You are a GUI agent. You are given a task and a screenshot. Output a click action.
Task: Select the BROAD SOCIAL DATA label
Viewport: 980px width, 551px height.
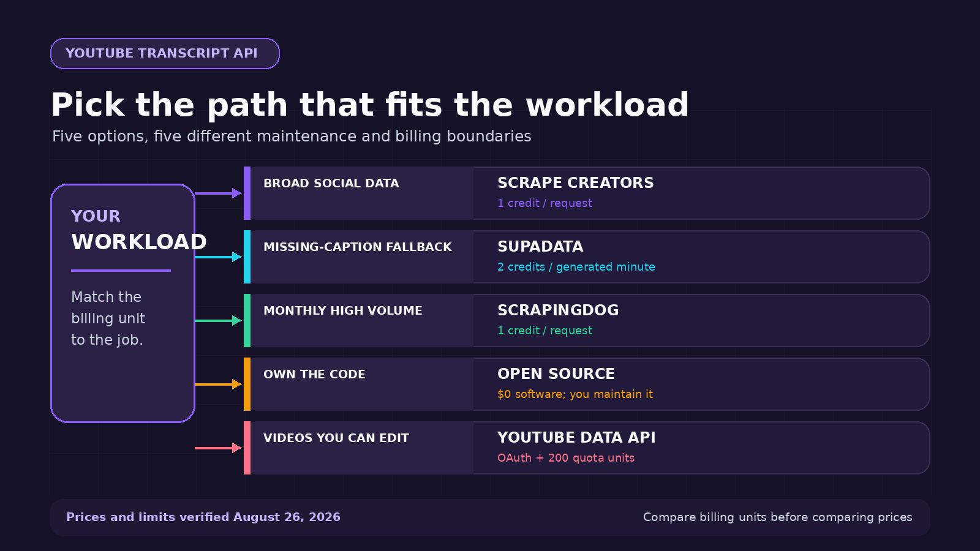point(331,183)
